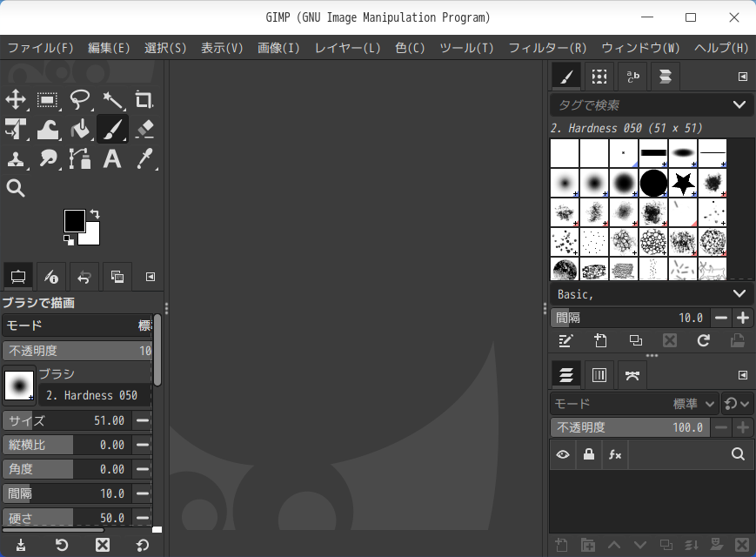Toggle the eye visibility column in layers
This screenshot has width=756, height=557.
[563, 454]
